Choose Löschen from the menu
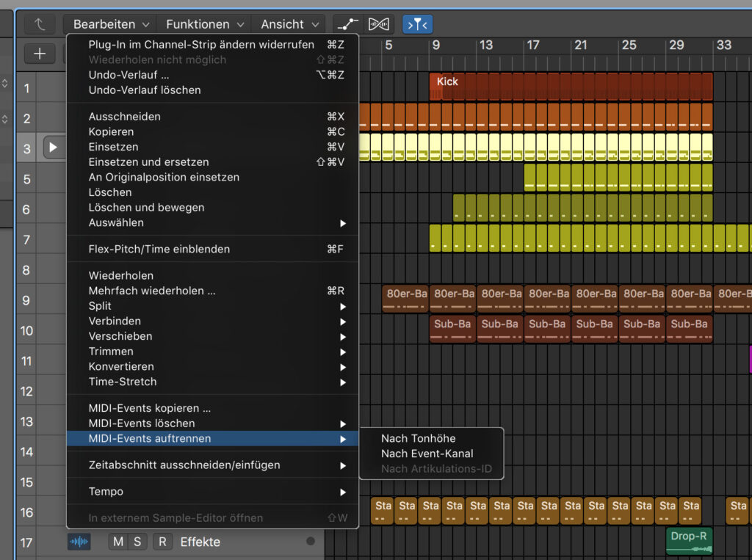Viewport: 752px width, 560px height. click(x=212, y=192)
